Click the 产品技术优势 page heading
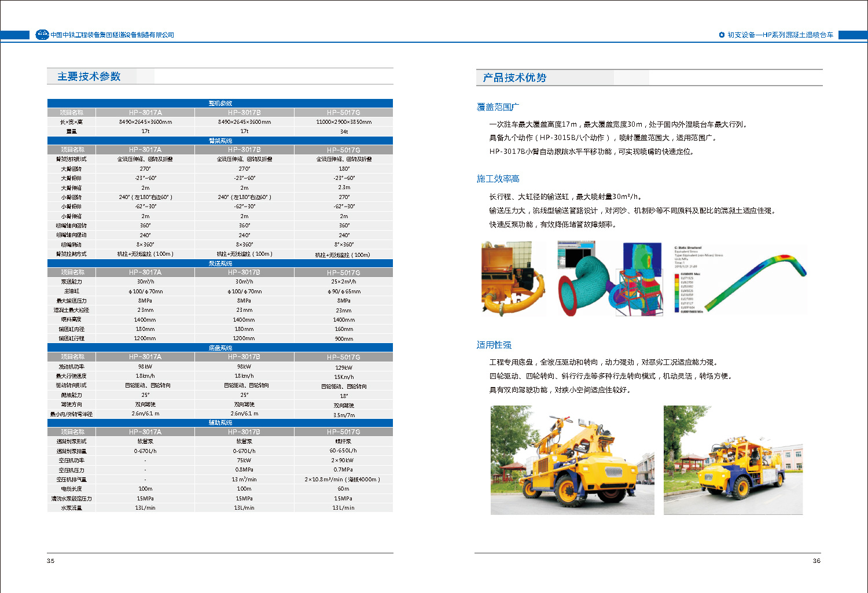 (x=514, y=78)
